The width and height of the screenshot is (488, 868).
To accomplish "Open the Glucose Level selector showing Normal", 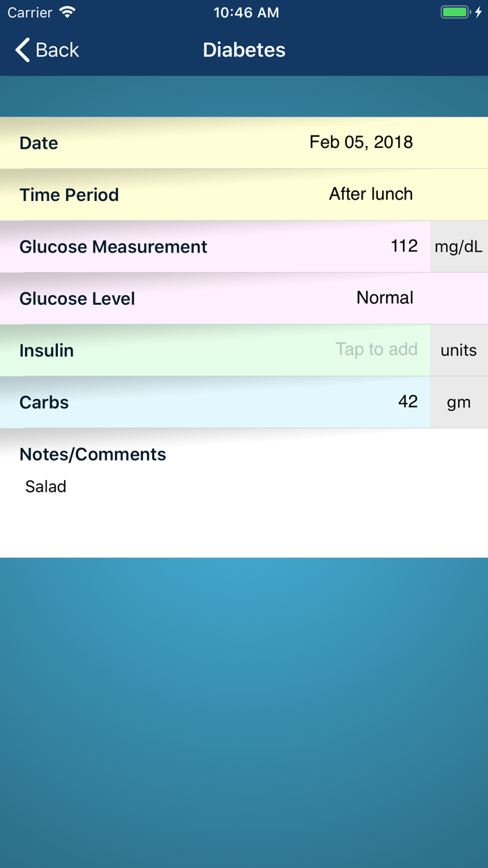I will [x=385, y=298].
